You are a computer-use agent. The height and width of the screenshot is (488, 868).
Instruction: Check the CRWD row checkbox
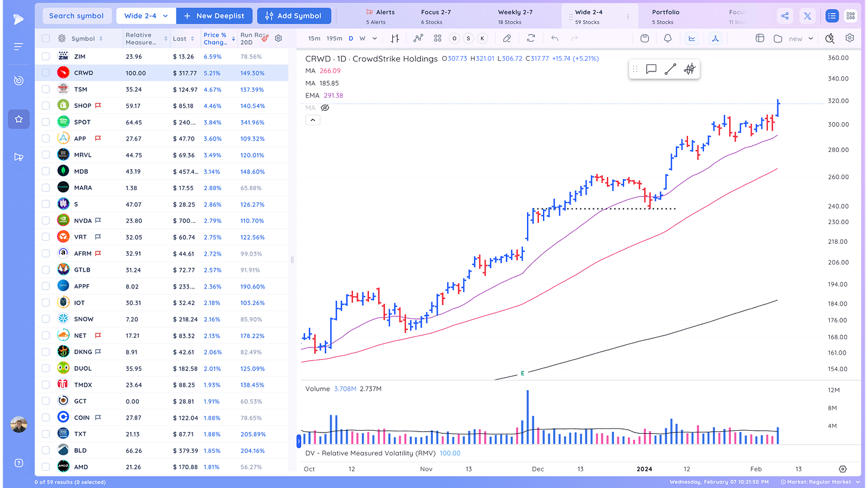(46, 73)
